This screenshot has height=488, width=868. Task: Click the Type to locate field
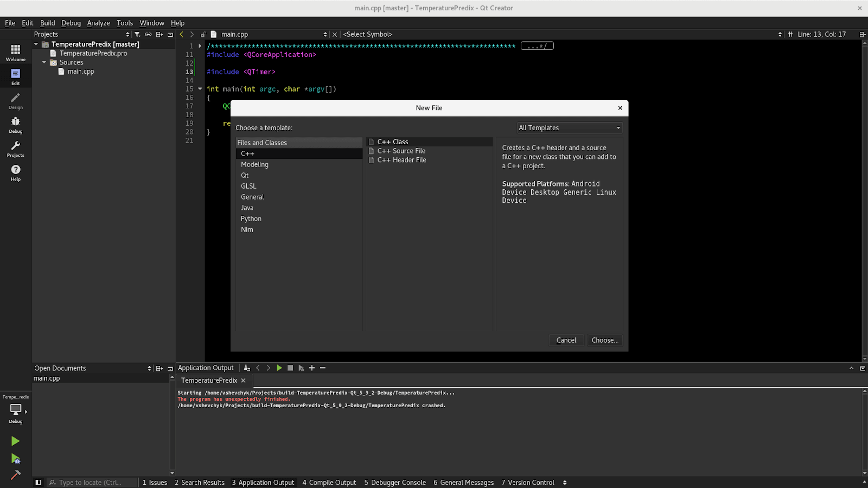point(90,483)
